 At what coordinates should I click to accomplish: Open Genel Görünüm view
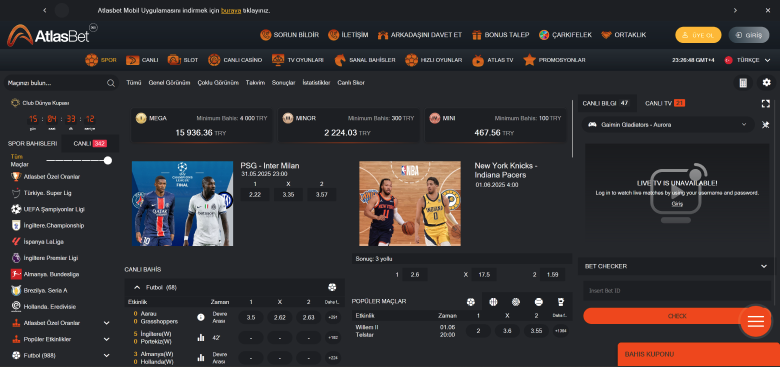(x=169, y=83)
